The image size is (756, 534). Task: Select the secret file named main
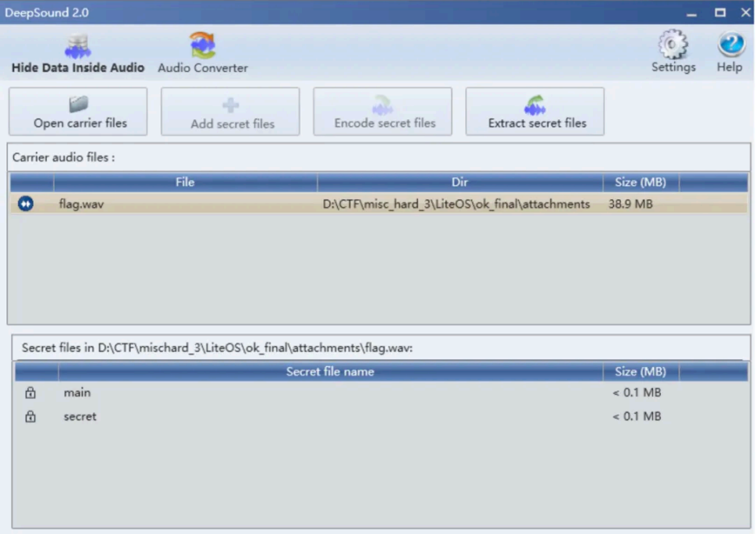pyautogui.click(x=77, y=393)
